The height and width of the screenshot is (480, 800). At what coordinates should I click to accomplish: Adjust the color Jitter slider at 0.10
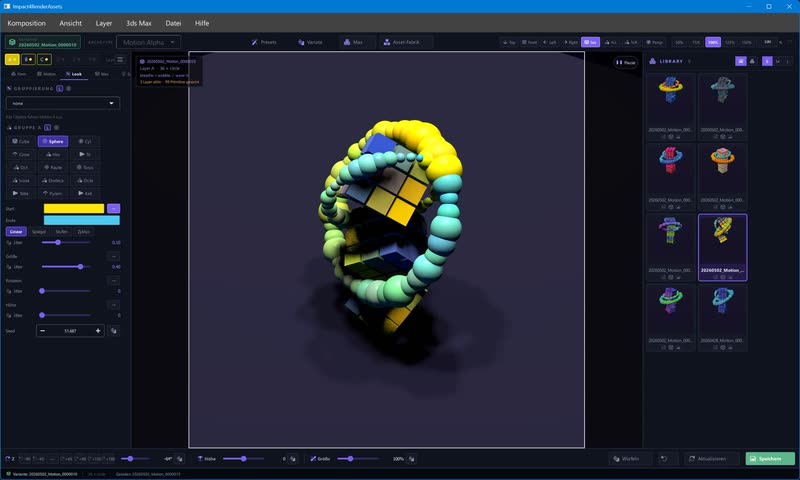tap(66, 242)
